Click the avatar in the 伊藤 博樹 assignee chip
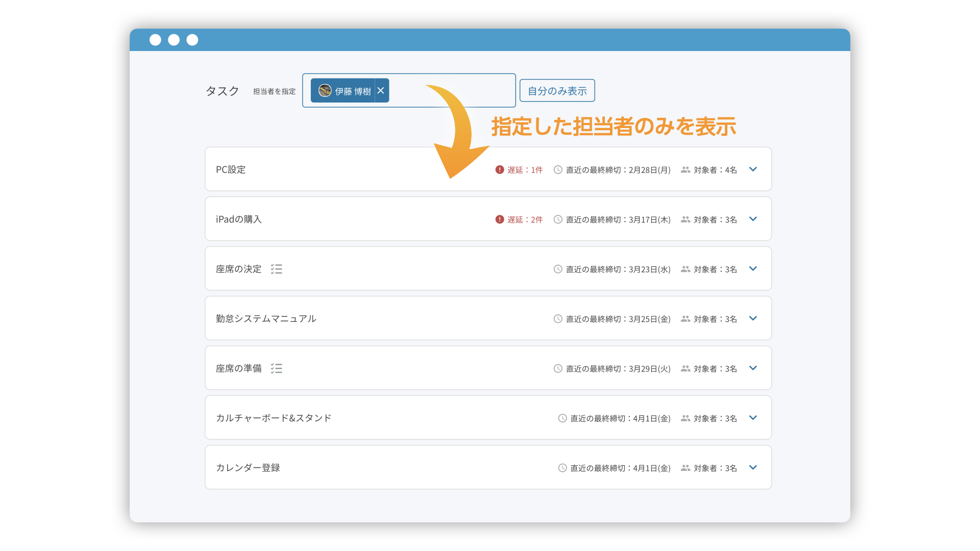The image size is (980, 551). pyautogui.click(x=325, y=90)
